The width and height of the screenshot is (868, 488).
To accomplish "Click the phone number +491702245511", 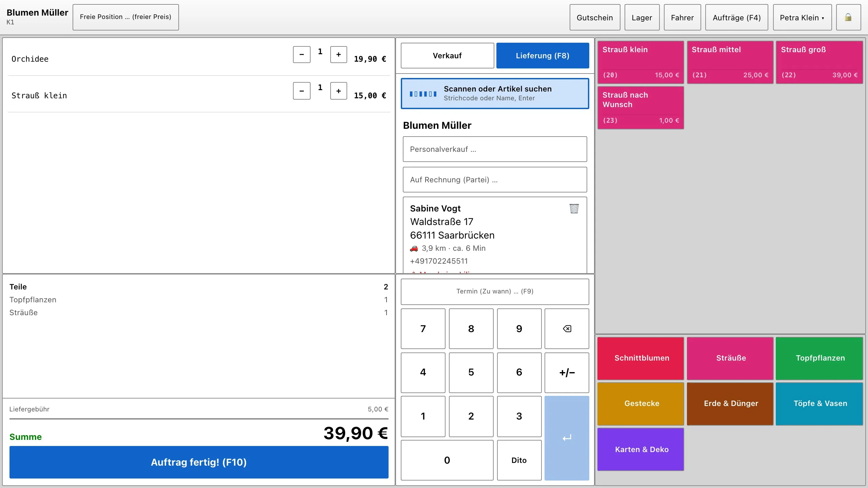I will (x=439, y=261).
